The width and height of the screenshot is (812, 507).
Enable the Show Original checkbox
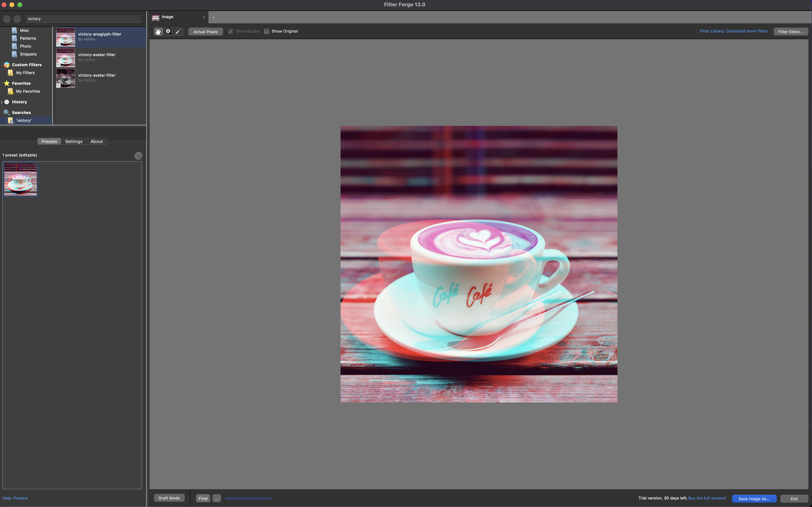click(x=266, y=31)
